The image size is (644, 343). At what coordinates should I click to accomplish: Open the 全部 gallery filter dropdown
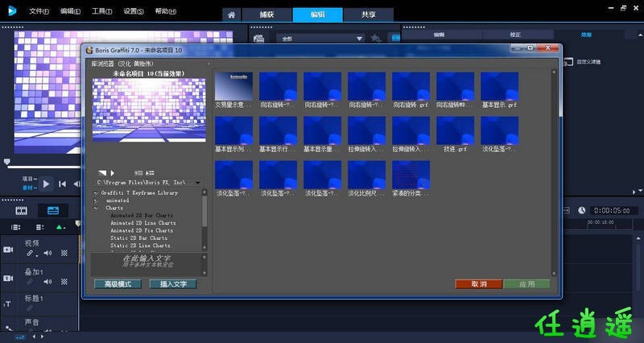(x=320, y=39)
